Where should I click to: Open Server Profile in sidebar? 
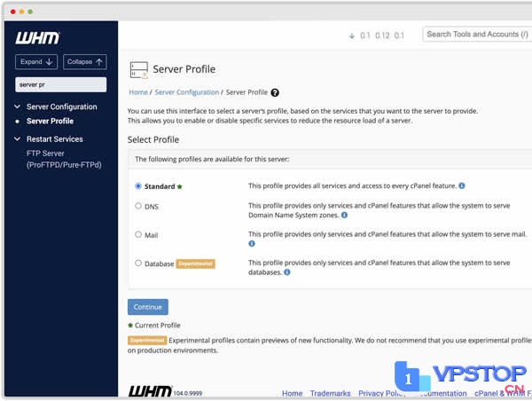pos(50,122)
